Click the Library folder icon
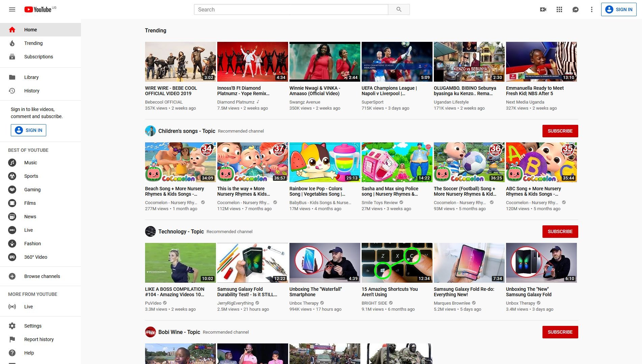Image resolution: width=642 pixels, height=364 pixels. 12,77
